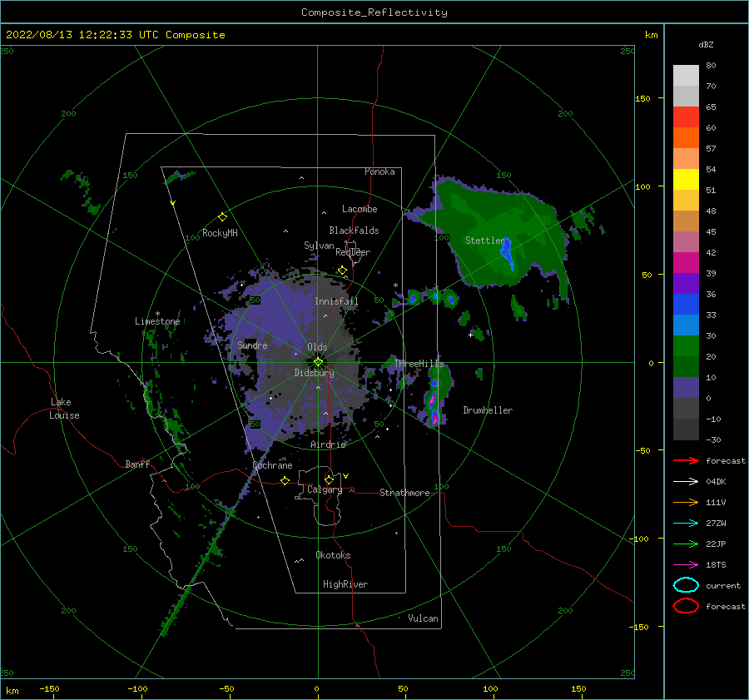Click the Okotoks label
Screen dimensions: 749x700
point(334,555)
